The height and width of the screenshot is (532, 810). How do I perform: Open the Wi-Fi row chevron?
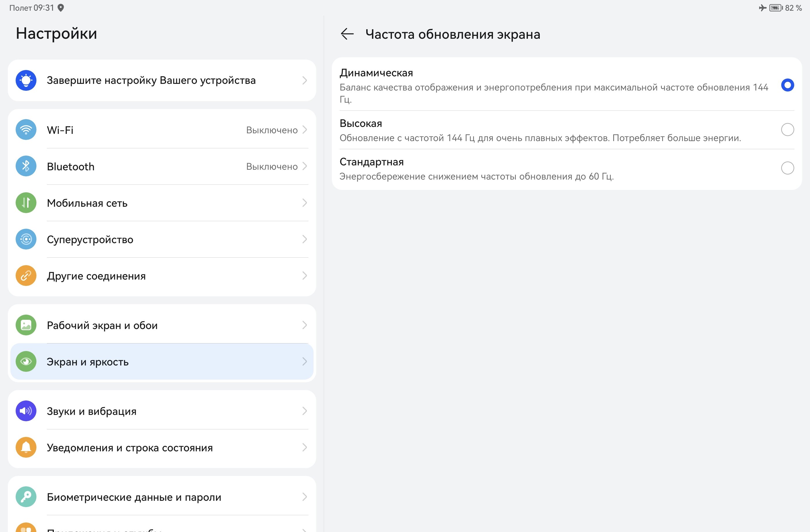point(305,130)
